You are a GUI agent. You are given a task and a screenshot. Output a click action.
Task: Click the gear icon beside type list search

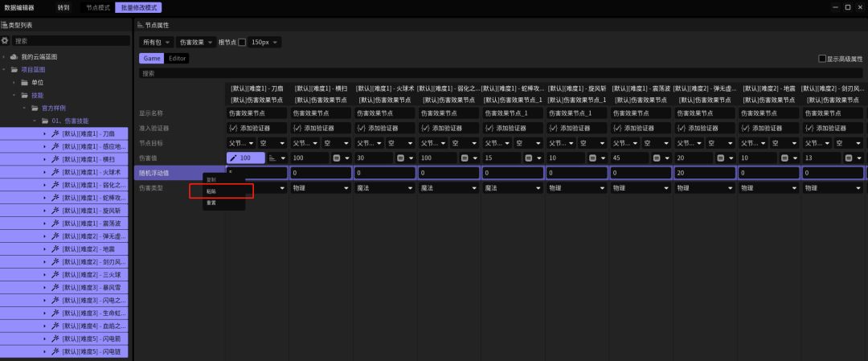pyautogui.click(x=6, y=40)
